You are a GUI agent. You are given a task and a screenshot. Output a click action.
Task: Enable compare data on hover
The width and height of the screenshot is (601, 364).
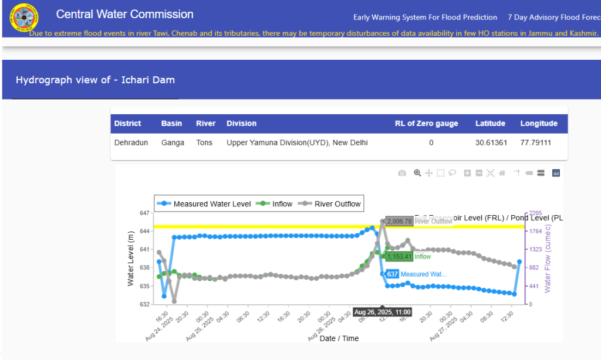[541, 173]
